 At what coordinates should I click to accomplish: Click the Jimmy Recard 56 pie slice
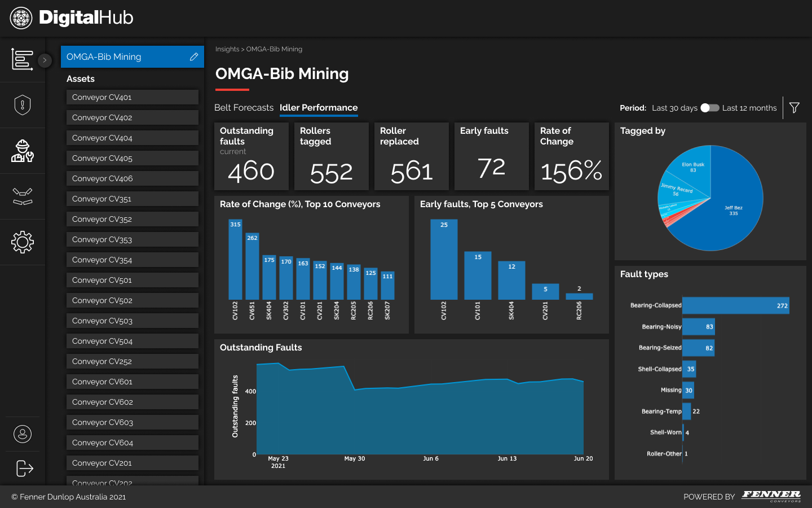(x=677, y=190)
